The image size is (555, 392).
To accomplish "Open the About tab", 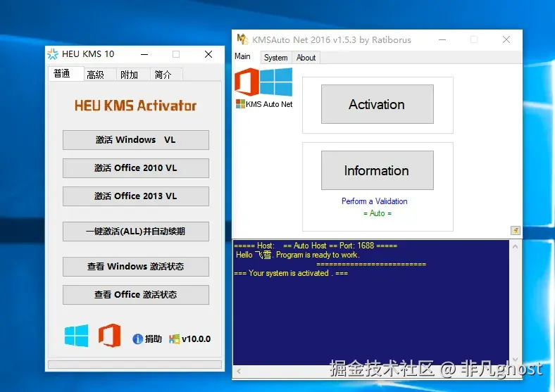I will tap(306, 58).
